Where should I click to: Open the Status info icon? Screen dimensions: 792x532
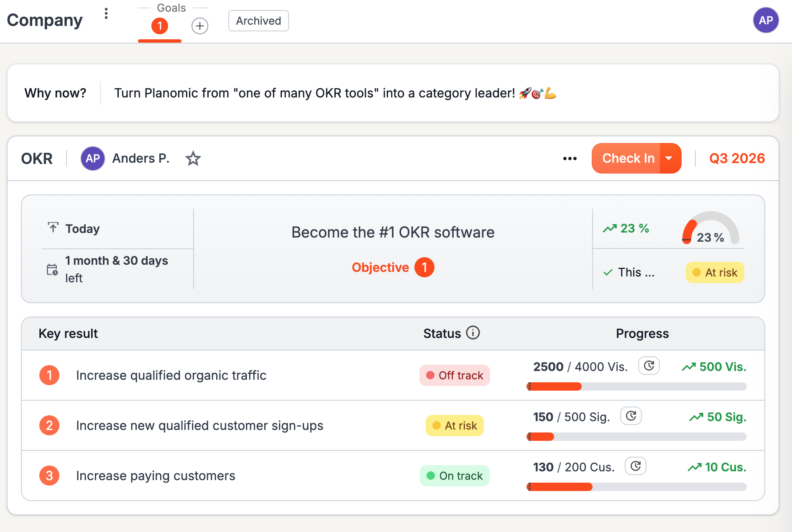(473, 333)
